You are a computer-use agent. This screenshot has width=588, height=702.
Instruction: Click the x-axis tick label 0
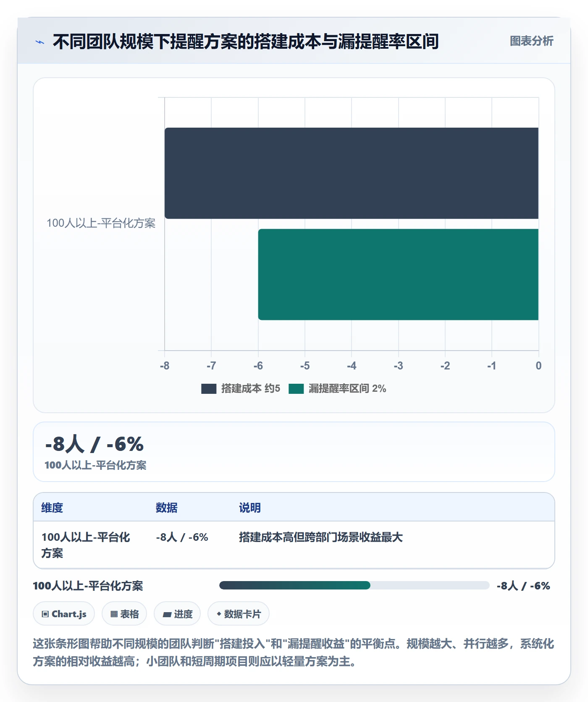[538, 366]
